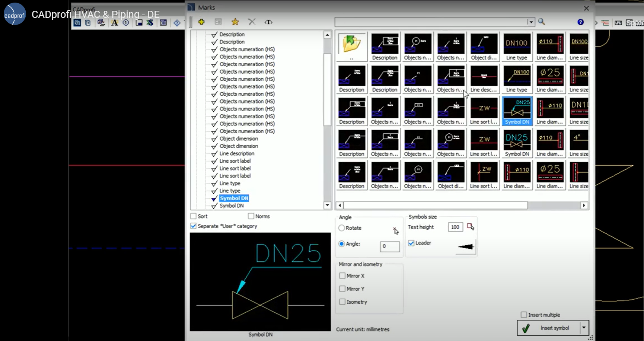Click the delete X icon in toolbar
This screenshot has height=341, width=644.
pos(252,22)
